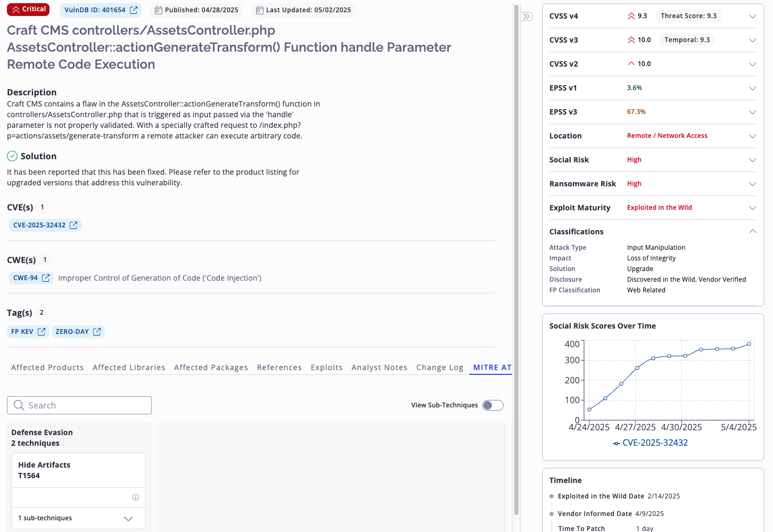The width and height of the screenshot is (773, 532).
Task: Toggle View Sub-Techniques switch
Action: pyautogui.click(x=493, y=405)
